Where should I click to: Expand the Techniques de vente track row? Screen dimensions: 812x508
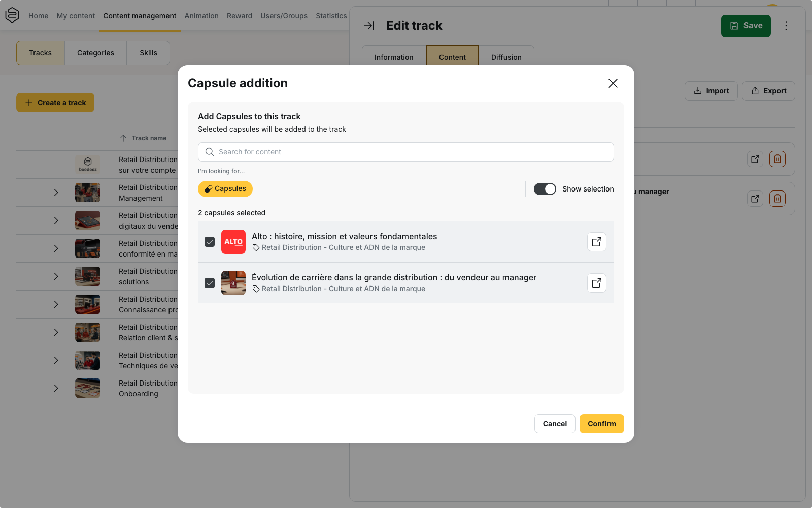coord(56,360)
